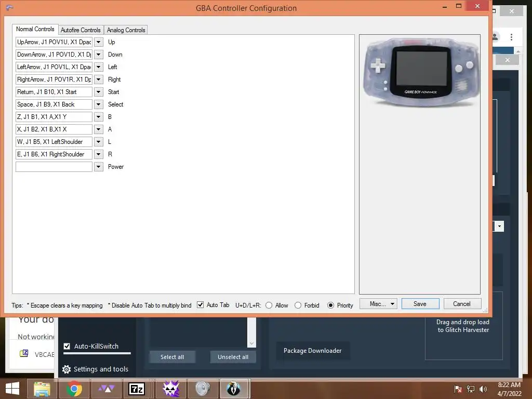Focus the B binding field

(54, 117)
